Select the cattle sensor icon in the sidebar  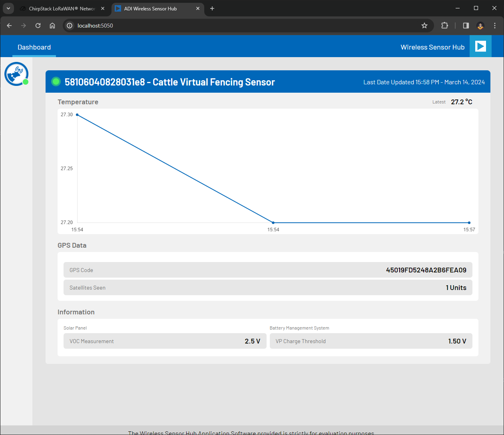(16, 73)
